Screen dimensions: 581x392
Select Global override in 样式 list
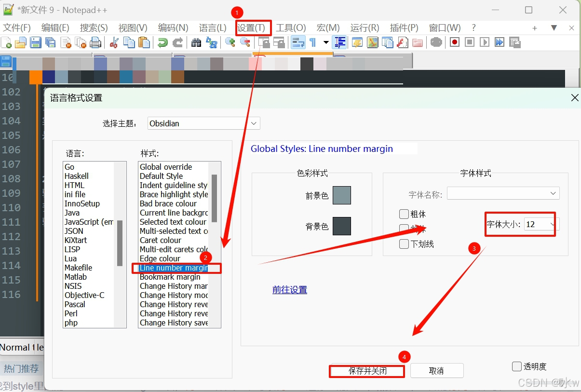[x=166, y=167]
